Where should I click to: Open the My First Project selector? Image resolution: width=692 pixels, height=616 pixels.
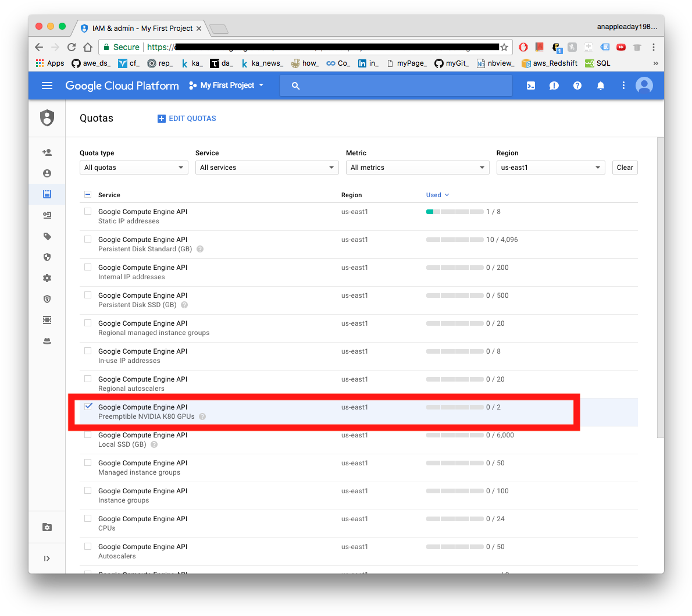click(x=226, y=86)
